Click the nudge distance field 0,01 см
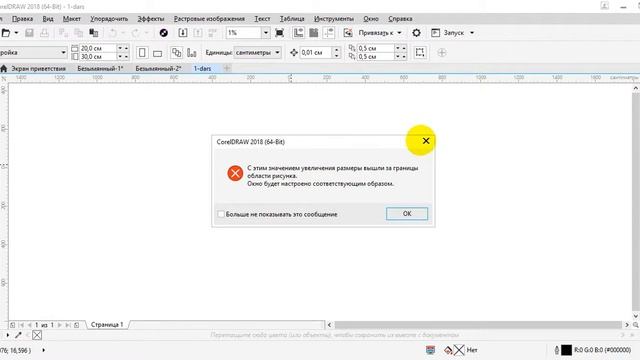640x360 pixels. [316, 52]
